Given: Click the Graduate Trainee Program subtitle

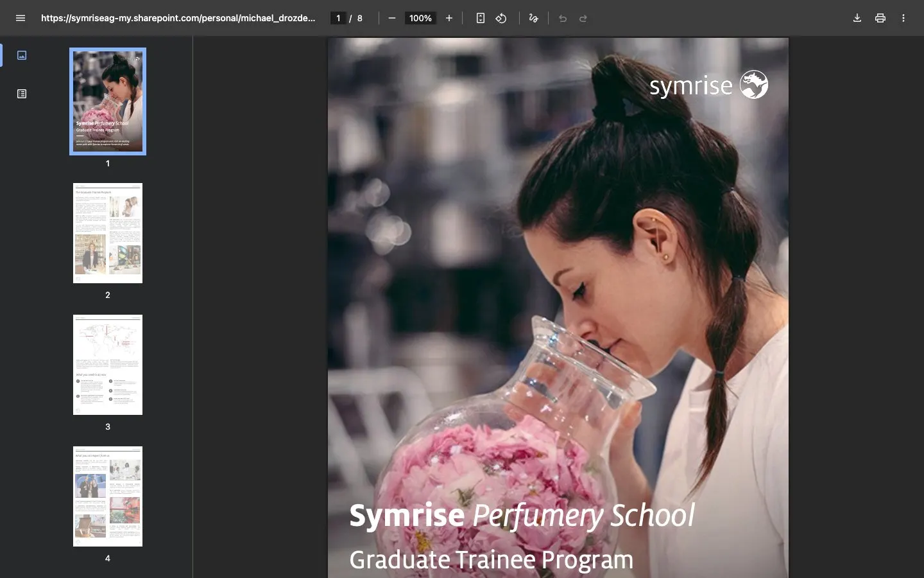Looking at the screenshot, I should click(491, 560).
